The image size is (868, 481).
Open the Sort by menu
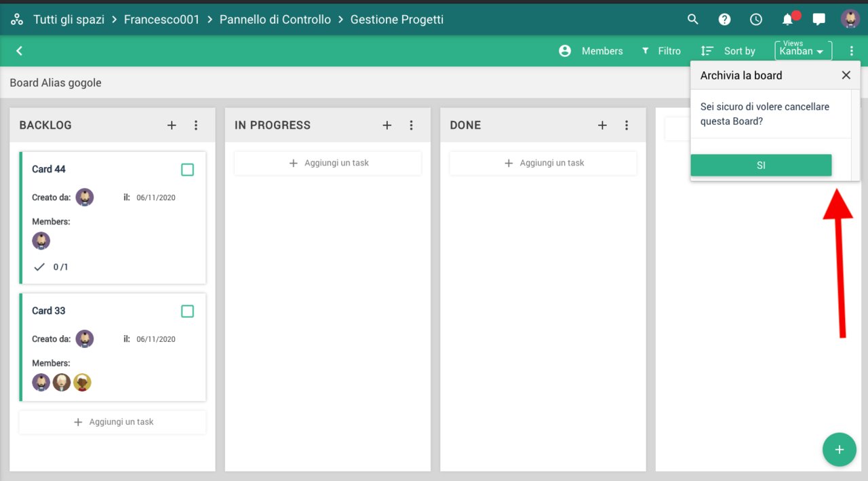coord(728,51)
